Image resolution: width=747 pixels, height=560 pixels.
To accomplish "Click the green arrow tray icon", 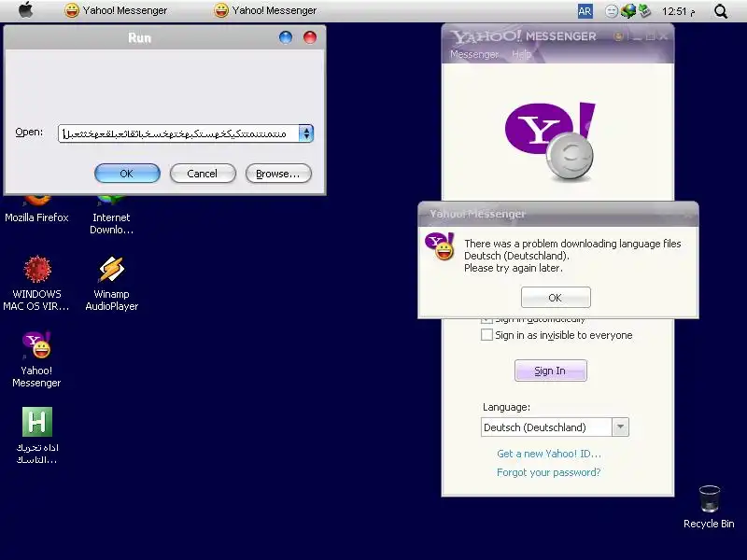I will tap(644, 10).
